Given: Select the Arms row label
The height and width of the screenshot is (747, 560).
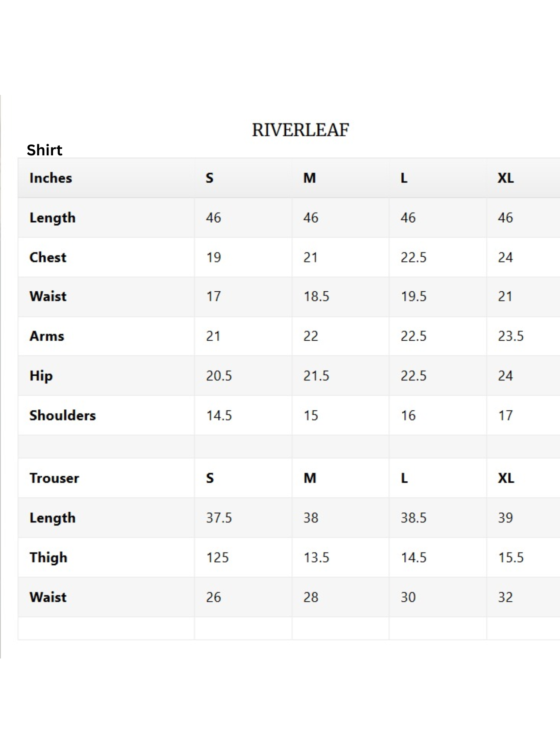Looking at the screenshot, I should click(47, 336).
